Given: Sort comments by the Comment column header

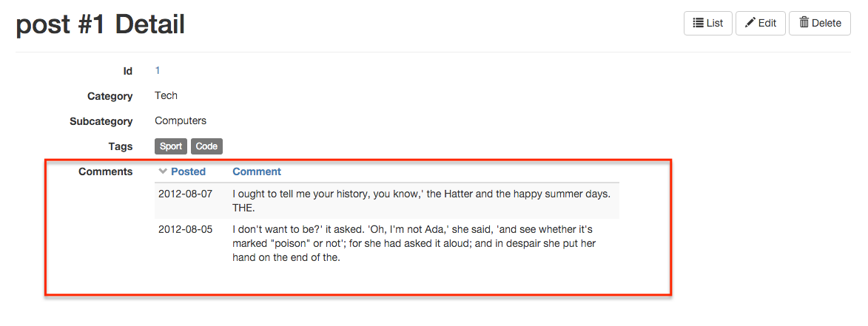Looking at the screenshot, I should pos(257,172).
